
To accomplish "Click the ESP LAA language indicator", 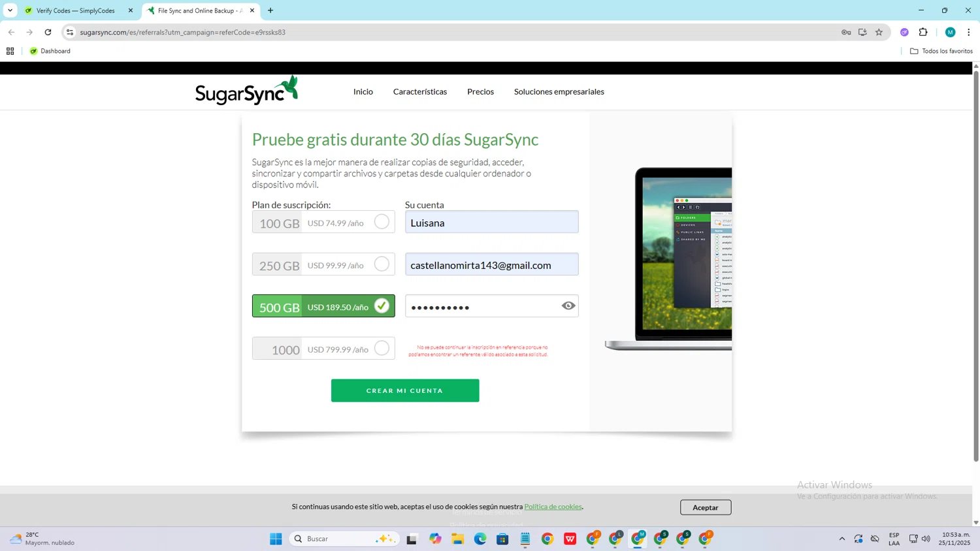I will click(894, 539).
